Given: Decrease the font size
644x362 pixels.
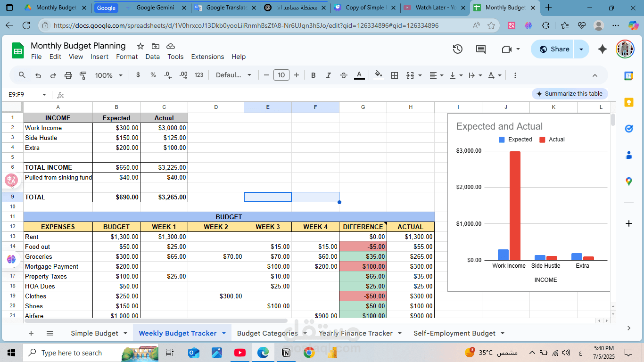Looking at the screenshot, I should [x=266, y=75].
